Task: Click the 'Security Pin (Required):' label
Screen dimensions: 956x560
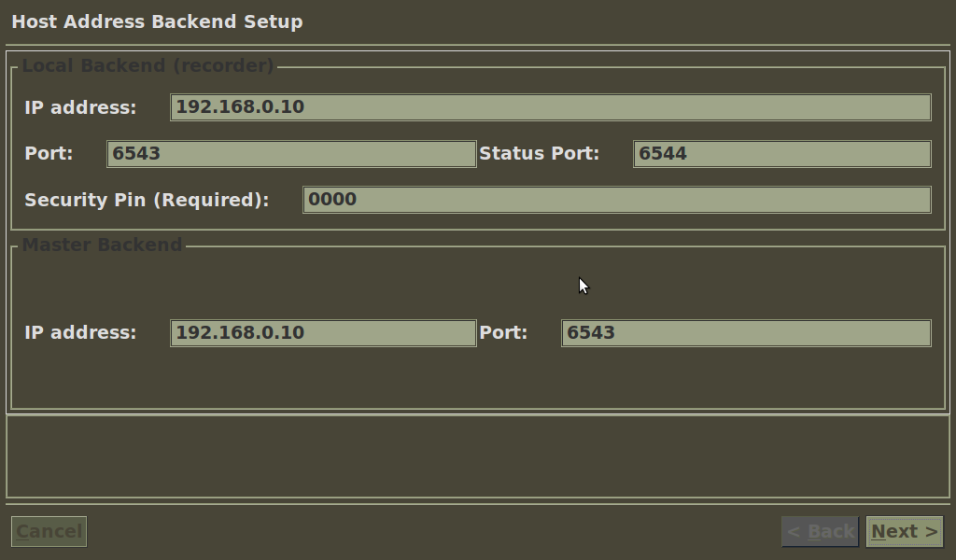Action: click(147, 200)
